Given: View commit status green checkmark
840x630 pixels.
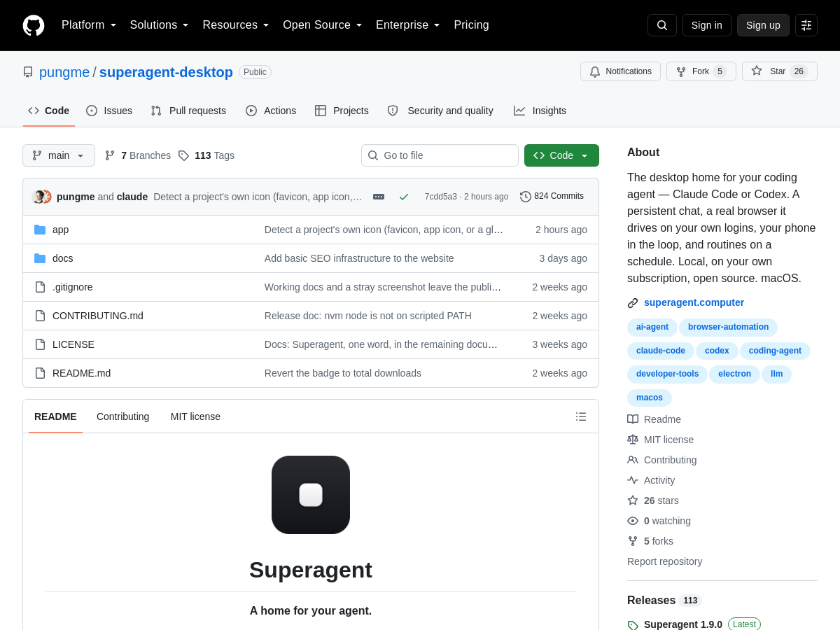Looking at the screenshot, I should pos(404,197).
